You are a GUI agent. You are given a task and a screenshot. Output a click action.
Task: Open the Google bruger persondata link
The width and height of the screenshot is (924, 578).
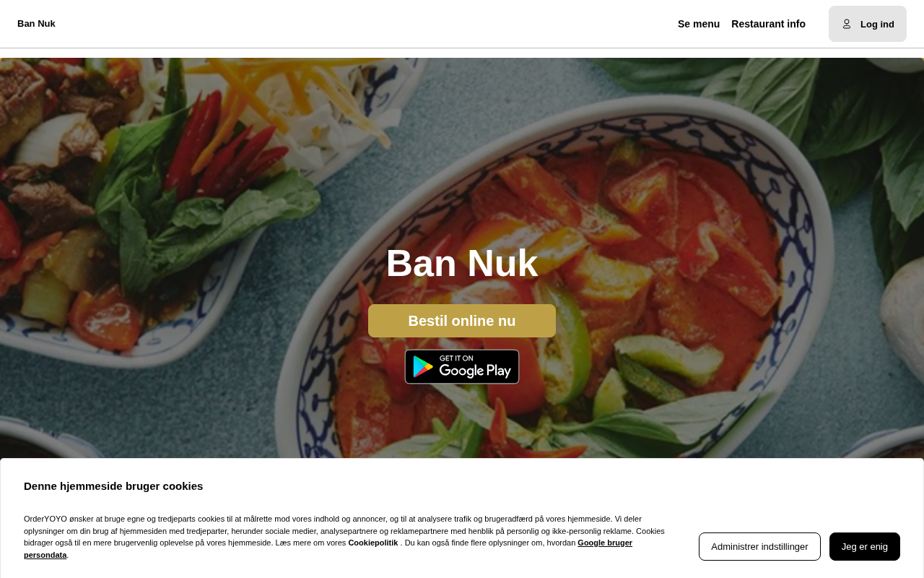coord(328,549)
